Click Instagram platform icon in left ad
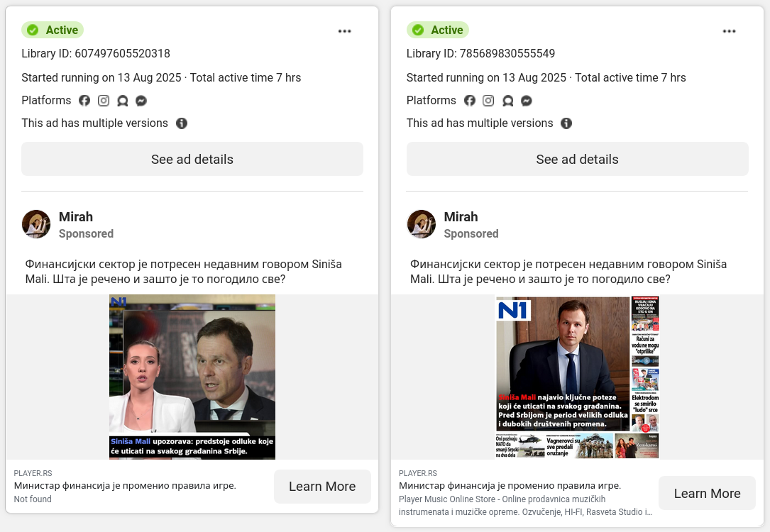The height and width of the screenshot is (532, 770). pos(104,101)
